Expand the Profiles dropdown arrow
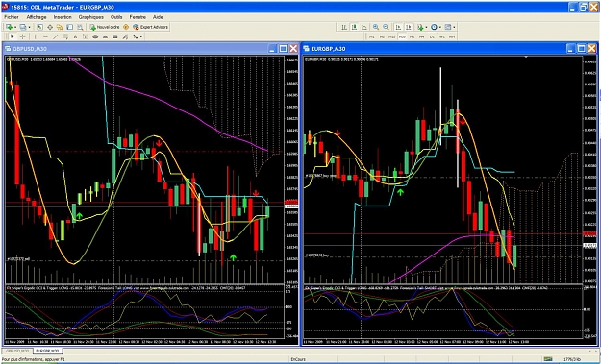Screen dimensions: 601x364 (x=29, y=27)
